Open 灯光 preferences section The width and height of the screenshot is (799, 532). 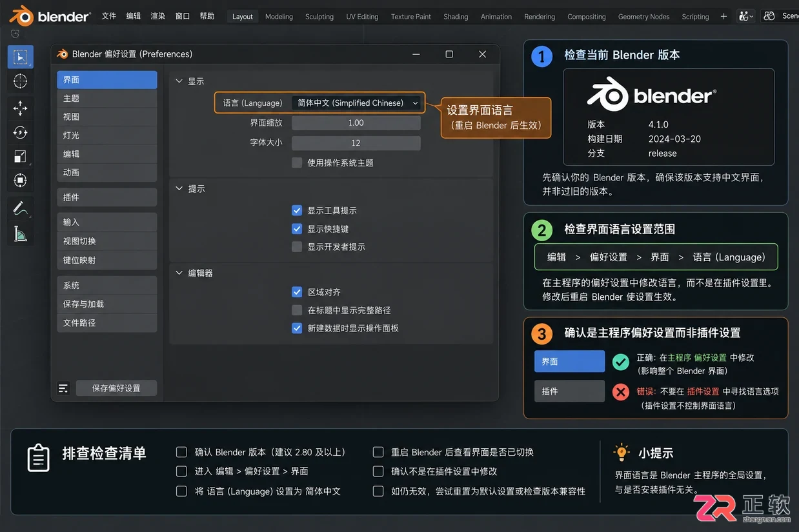click(x=107, y=135)
